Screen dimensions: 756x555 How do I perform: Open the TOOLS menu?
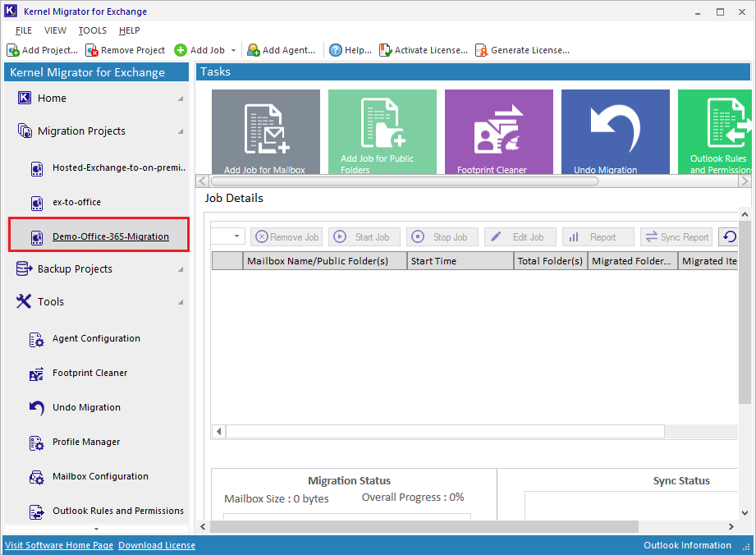[x=93, y=30]
